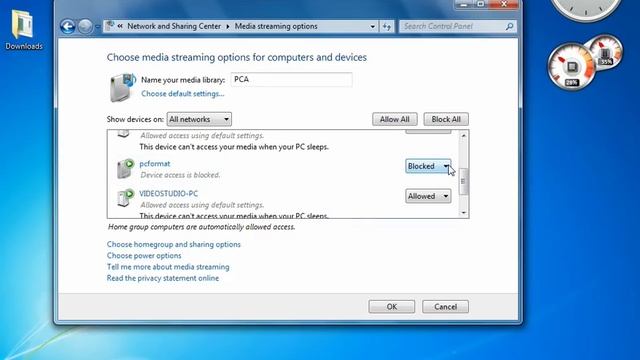This screenshot has height=360, width=640.
Task: Click the Forward navigation arrow button
Action: pyautogui.click(x=85, y=27)
